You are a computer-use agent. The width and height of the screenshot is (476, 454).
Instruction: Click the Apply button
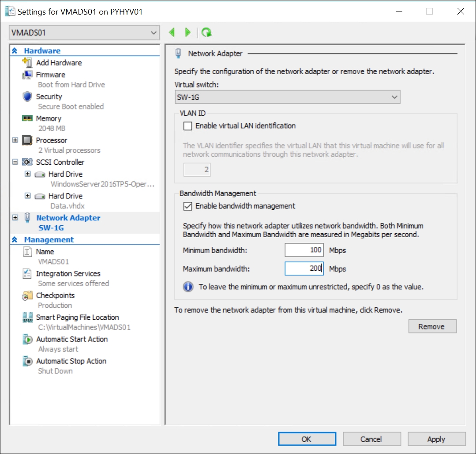point(436,439)
